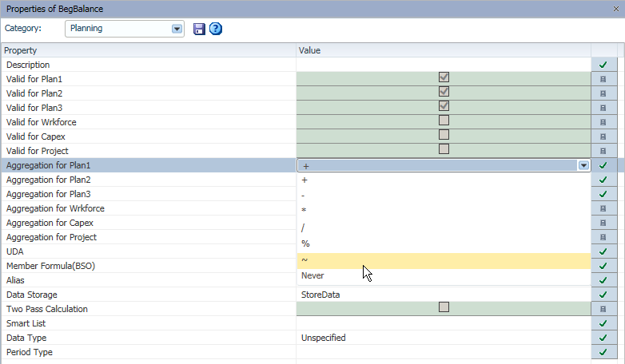This screenshot has height=364, width=625.
Task: Enable the Valid for Project checkbox
Action: [444, 149]
